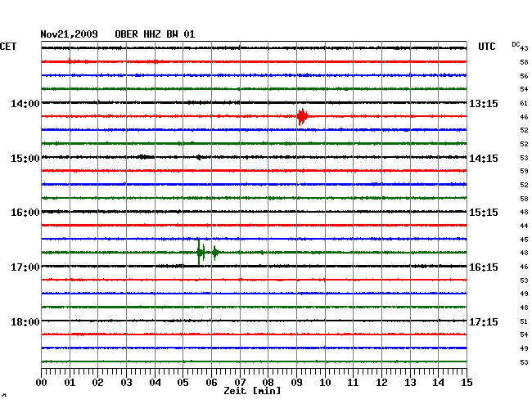
Task: Click the 17:15 UTC time label
Action: [484, 321]
